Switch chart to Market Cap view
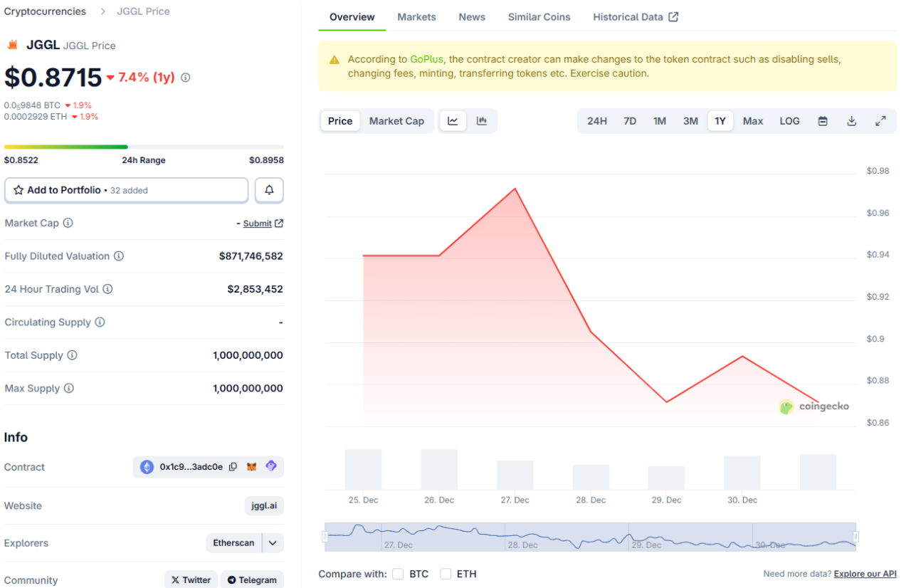 [396, 121]
